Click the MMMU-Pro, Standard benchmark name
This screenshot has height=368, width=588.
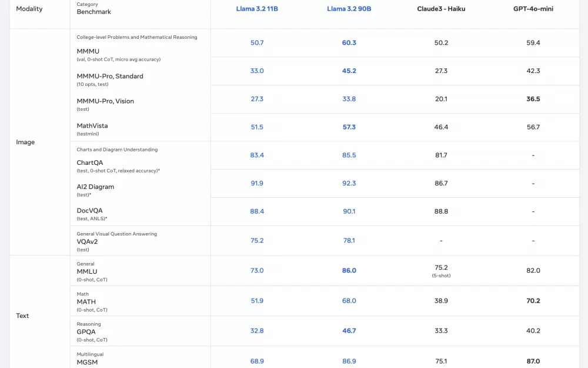110,76
